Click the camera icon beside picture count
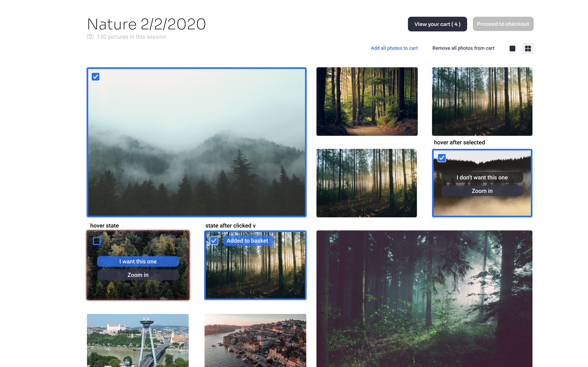This screenshot has width=588, height=367. (x=90, y=36)
